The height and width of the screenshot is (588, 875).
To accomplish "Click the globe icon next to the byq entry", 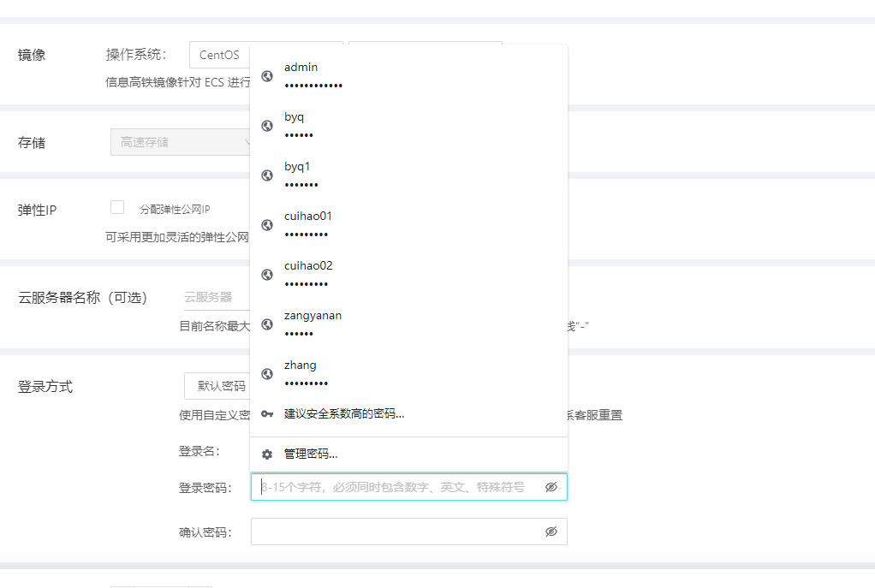I will coord(266,126).
